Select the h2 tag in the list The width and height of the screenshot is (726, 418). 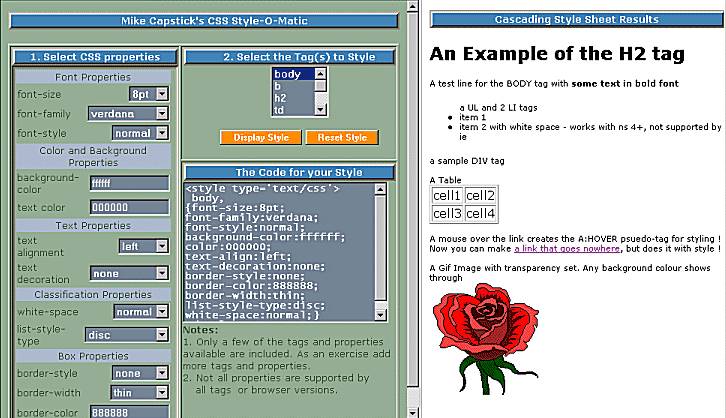pyautogui.click(x=294, y=98)
